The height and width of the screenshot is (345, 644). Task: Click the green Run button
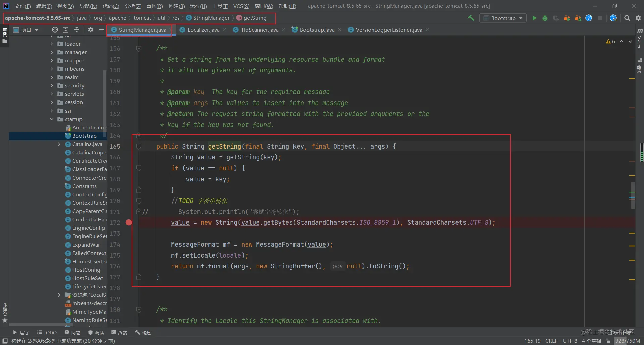tap(534, 18)
